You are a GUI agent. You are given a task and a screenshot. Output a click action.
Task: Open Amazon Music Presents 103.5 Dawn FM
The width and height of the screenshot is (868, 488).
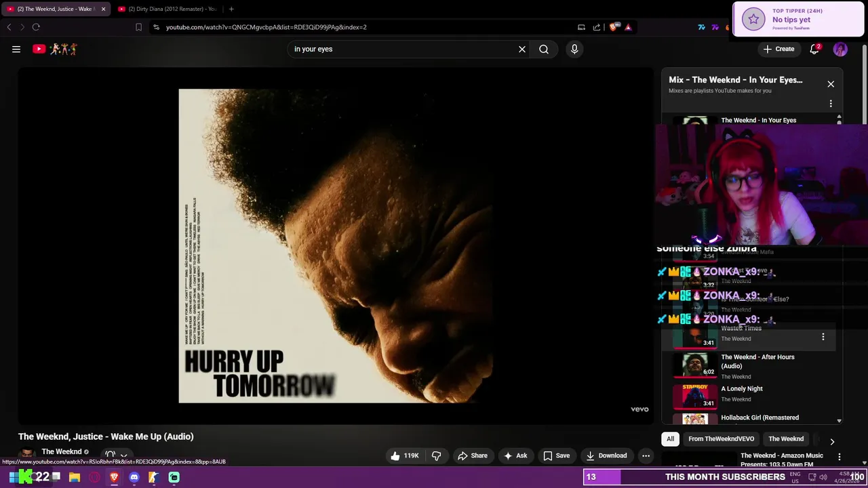coord(782,460)
